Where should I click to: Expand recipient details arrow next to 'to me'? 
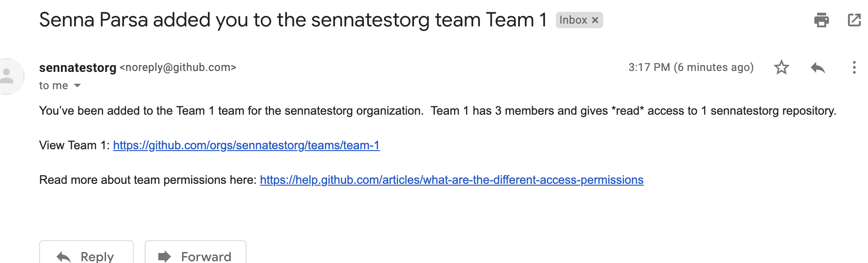point(77,86)
